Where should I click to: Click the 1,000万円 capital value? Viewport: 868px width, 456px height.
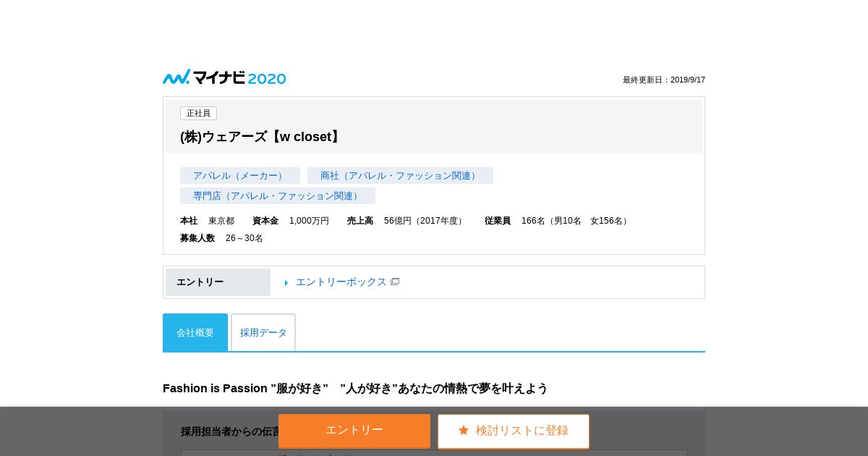309,221
